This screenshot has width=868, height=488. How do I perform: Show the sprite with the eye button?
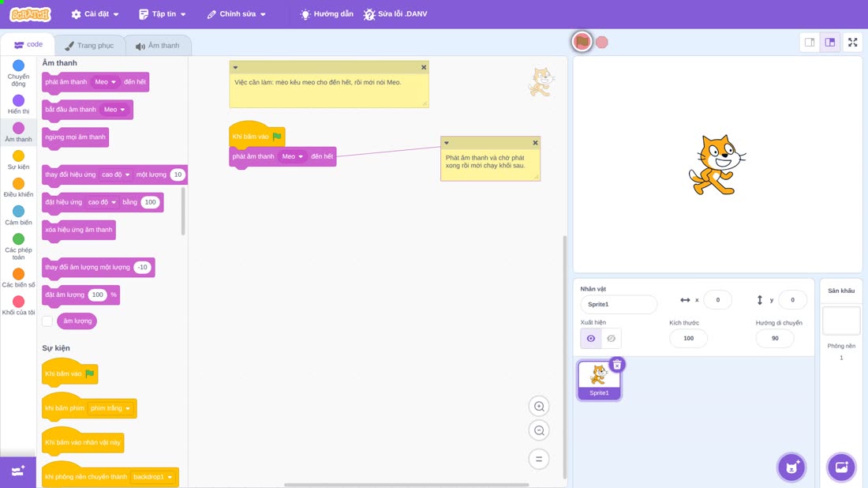coord(591,339)
